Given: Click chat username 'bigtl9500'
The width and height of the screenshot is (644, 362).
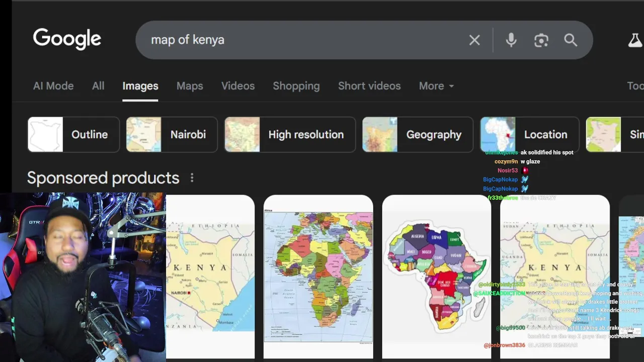Looking at the screenshot, I should pyautogui.click(x=510, y=328).
